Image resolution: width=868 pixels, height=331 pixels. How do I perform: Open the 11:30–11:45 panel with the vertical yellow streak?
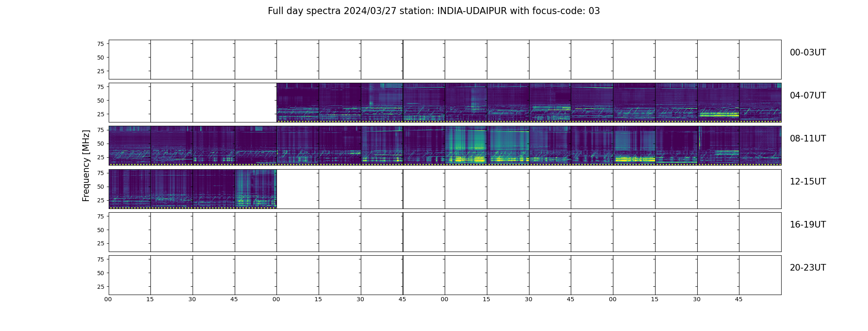click(x=718, y=146)
